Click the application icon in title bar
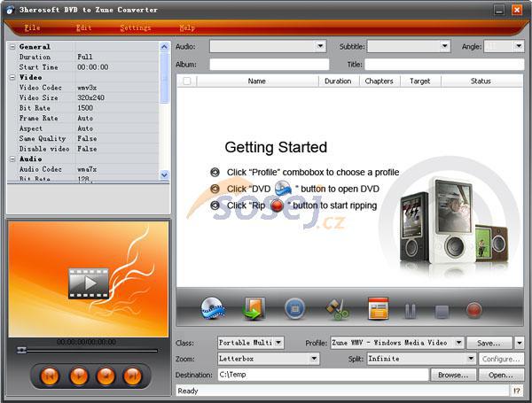The height and width of the screenshot is (403, 532). (10, 10)
